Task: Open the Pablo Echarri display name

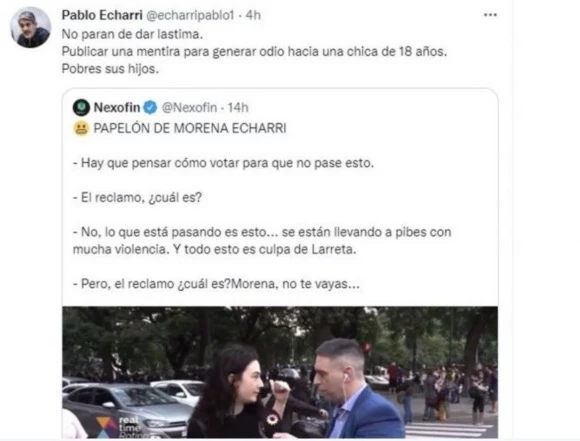Action: pyautogui.click(x=102, y=15)
